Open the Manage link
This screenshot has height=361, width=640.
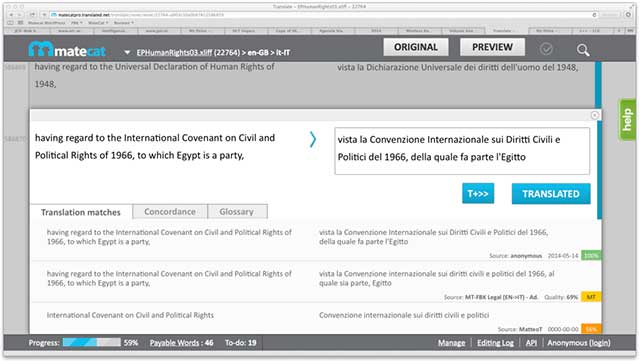point(451,343)
